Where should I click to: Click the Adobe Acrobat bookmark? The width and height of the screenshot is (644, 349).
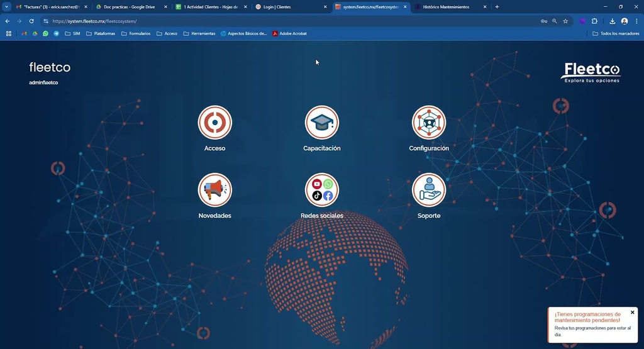289,33
